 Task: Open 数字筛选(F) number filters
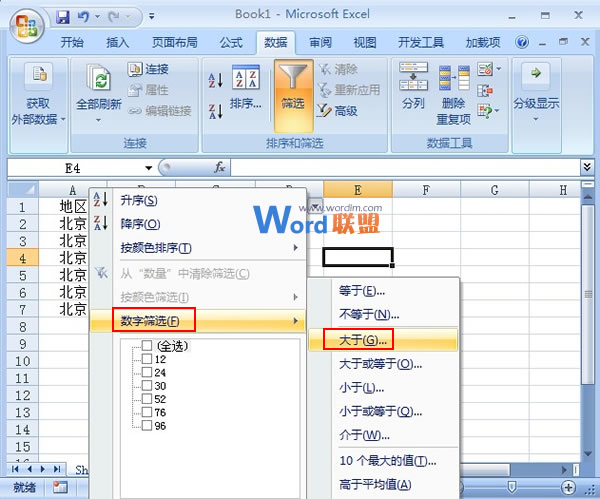pos(198,321)
